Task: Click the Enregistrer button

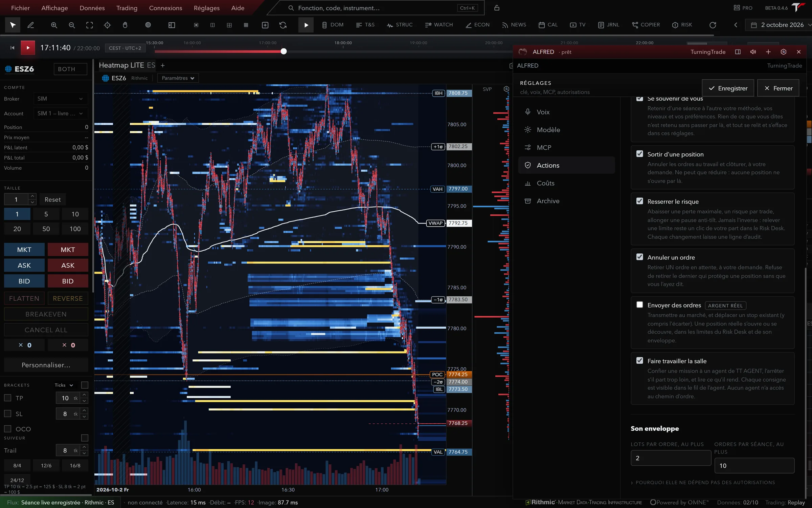Action: (x=728, y=88)
